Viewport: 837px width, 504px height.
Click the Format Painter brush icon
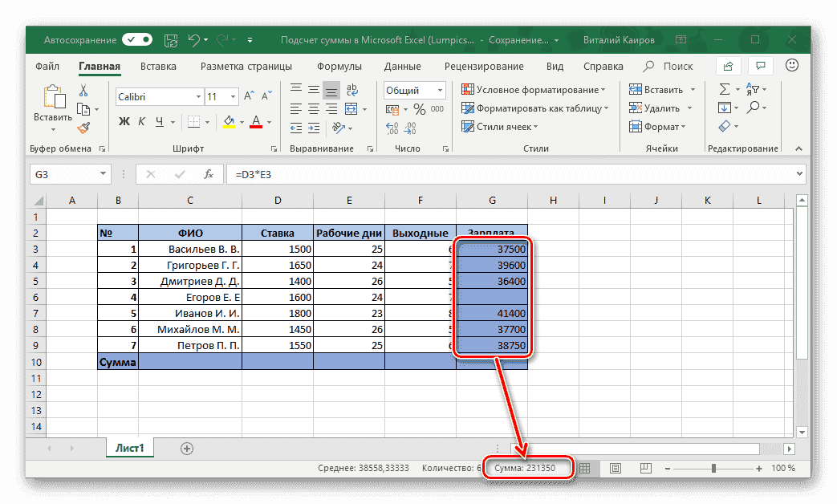[85, 127]
